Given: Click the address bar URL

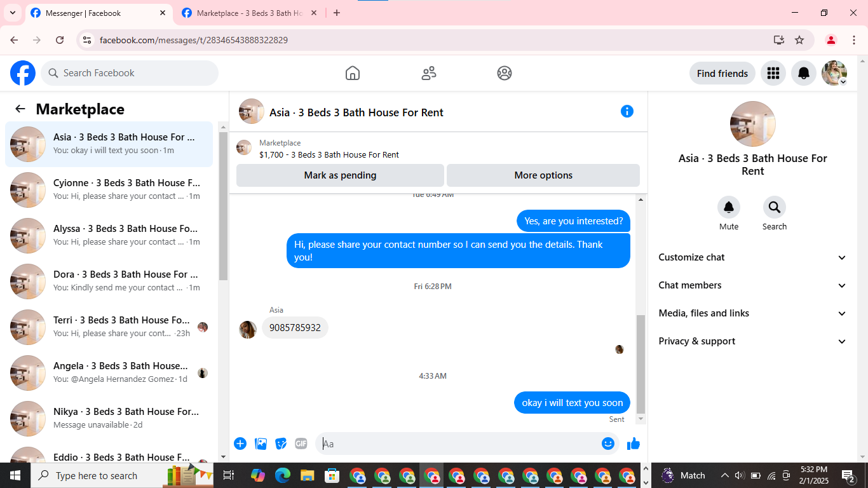Looking at the screenshot, I should [194, 40].
